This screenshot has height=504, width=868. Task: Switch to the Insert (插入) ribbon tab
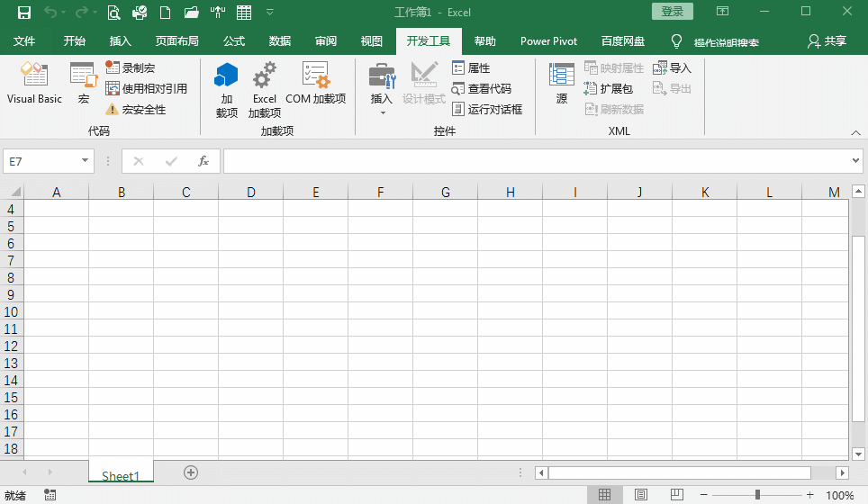coord(120,41)
